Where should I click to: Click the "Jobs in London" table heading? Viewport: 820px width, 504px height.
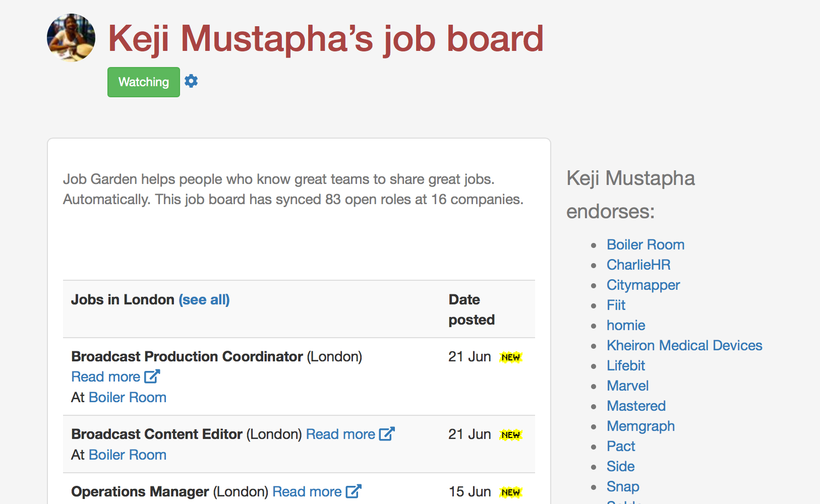pyautogui.click(x=123, y=300)
